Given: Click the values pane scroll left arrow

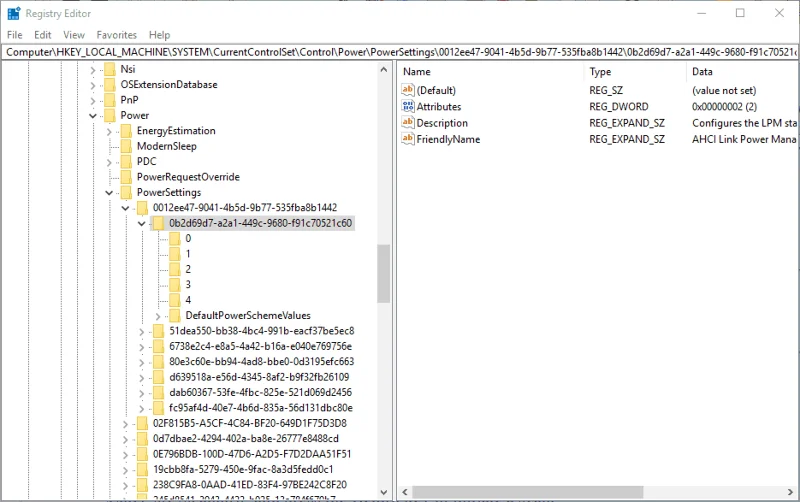Looking at the screenshot, I should pos(405,492).
